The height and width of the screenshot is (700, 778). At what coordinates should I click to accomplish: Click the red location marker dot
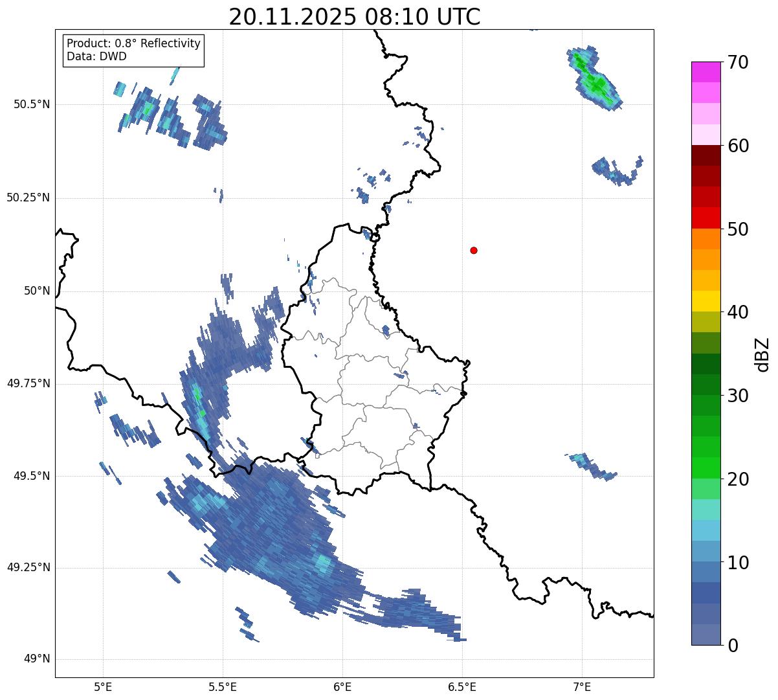tap(474, 250)
